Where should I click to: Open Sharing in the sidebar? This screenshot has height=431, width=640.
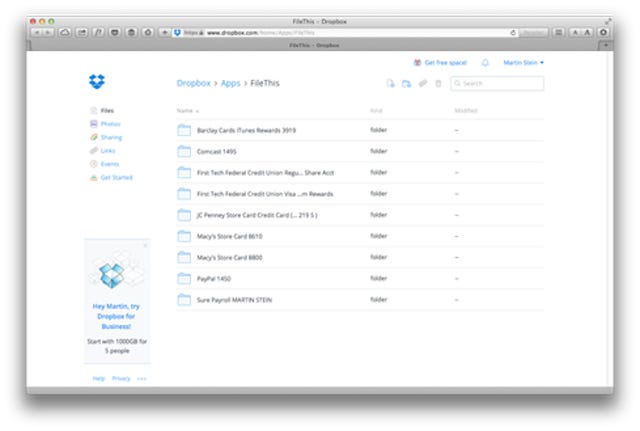click(111, 137)
